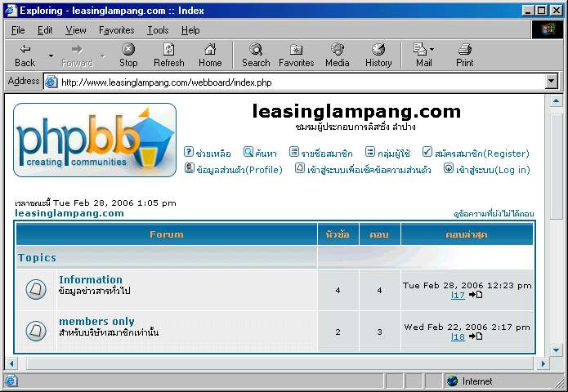Open the History toolbar icon

[378, 50]
